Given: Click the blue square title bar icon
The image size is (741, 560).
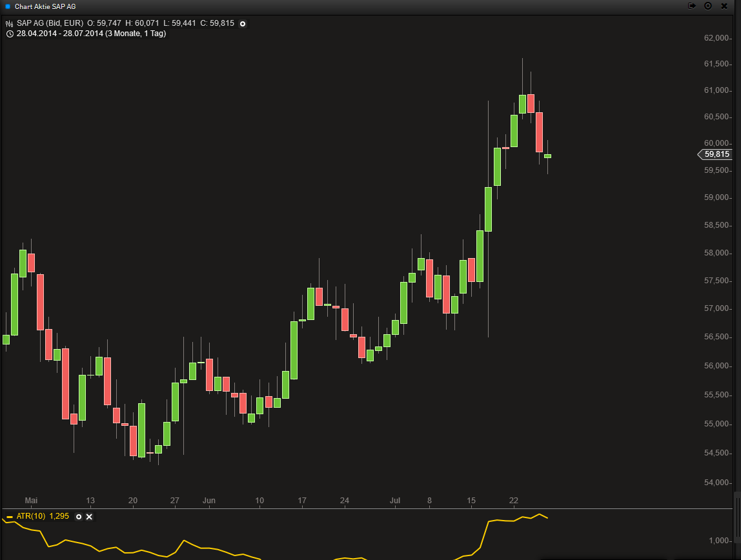Looking at the screenshot, I should [x=8, y=6].
